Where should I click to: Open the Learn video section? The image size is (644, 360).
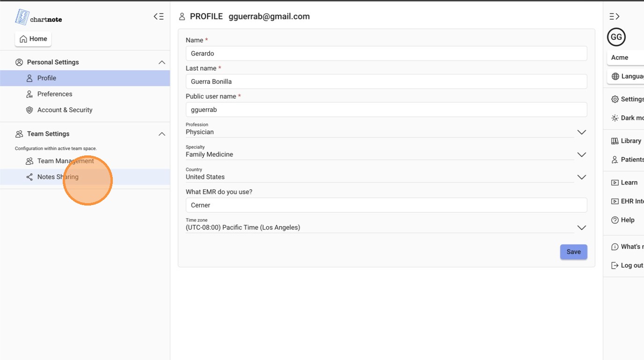624,183
